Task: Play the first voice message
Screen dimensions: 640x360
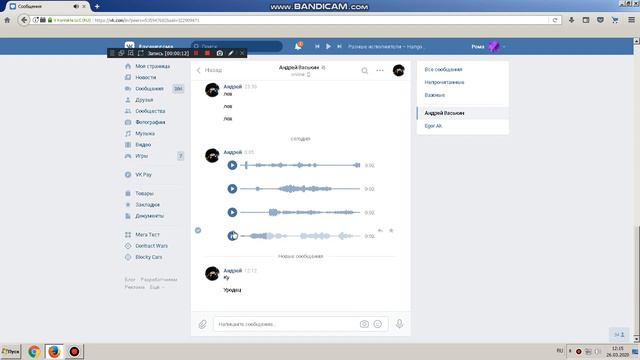Action: coord(232,165)
